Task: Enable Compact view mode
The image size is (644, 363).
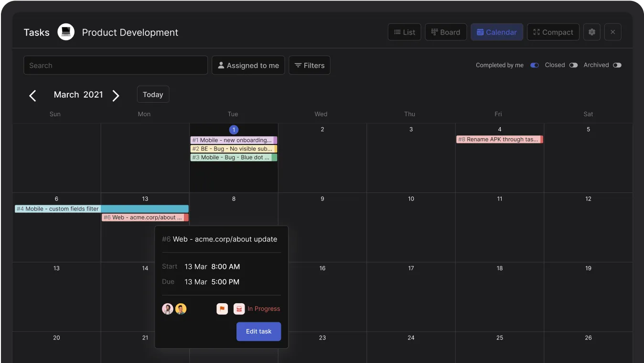Action: coord(553,32)
